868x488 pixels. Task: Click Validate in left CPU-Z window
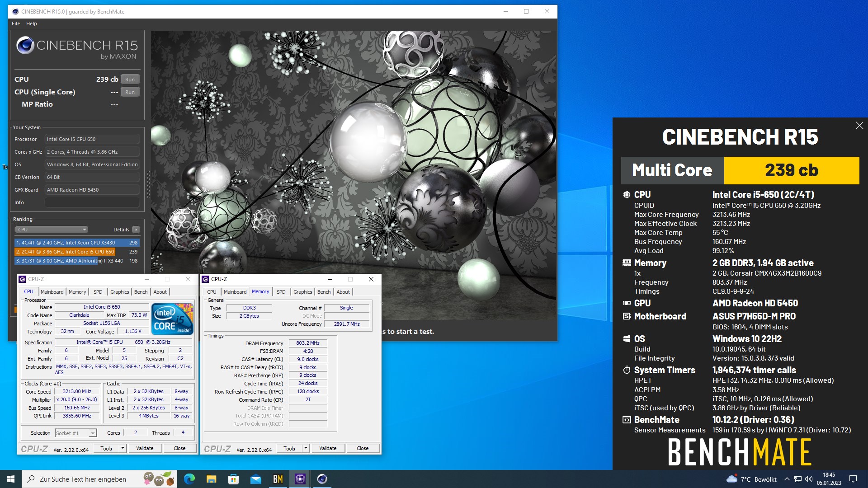point(145,448)
